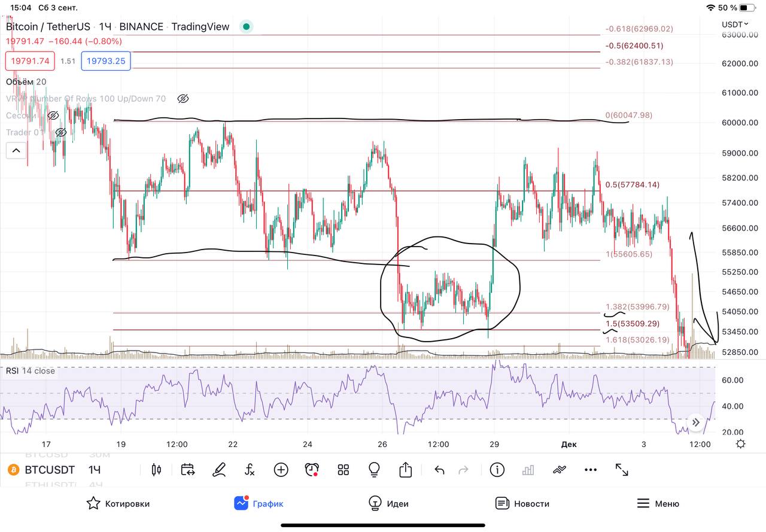Redo the last undone action

coord(463,470)
